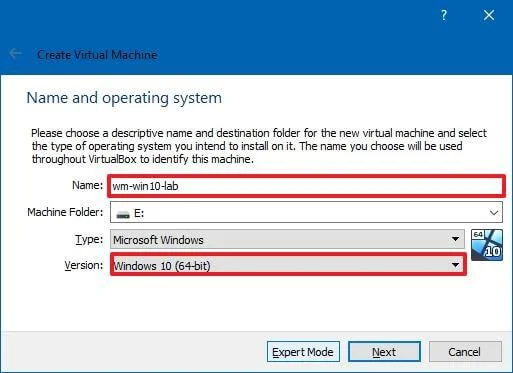The height and width of the screenshot is (373, 513).
Task: Click the Name label
Action: coord(87,185)
